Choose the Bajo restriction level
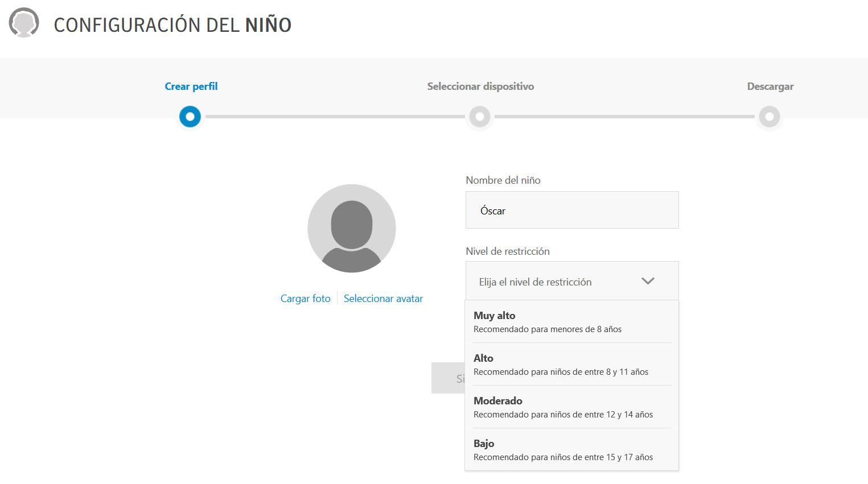 pyautogui.click(x=572, y=449)
